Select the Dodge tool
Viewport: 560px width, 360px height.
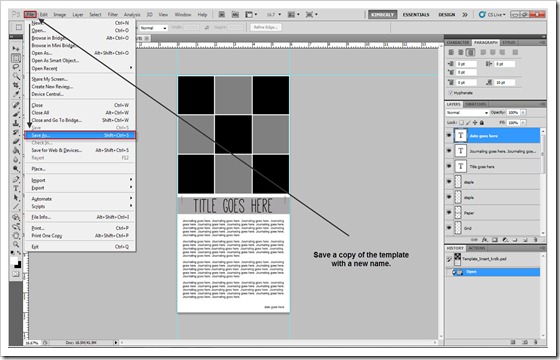tap(16, 169)
